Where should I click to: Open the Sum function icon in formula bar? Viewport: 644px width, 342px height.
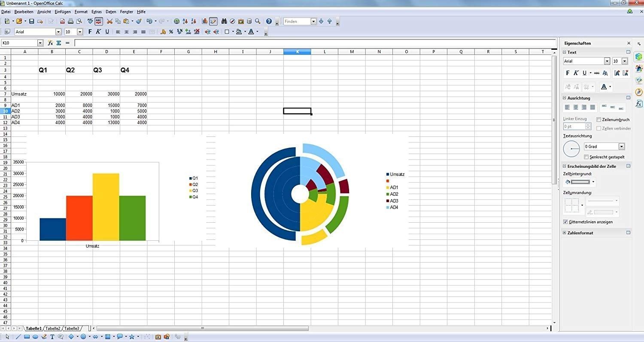tap(59, 43)
